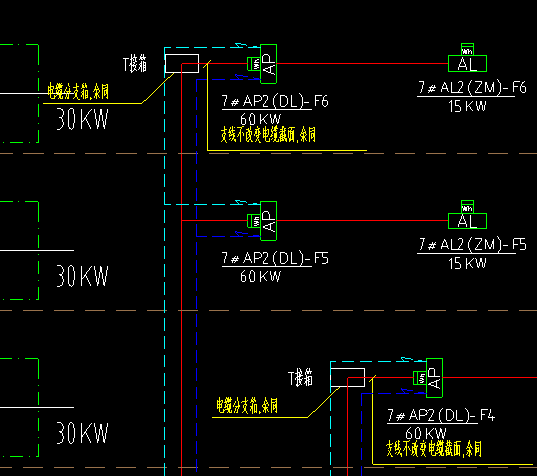Pick the Wh meter beside the F5 AP panel

(x=254, y=221)
